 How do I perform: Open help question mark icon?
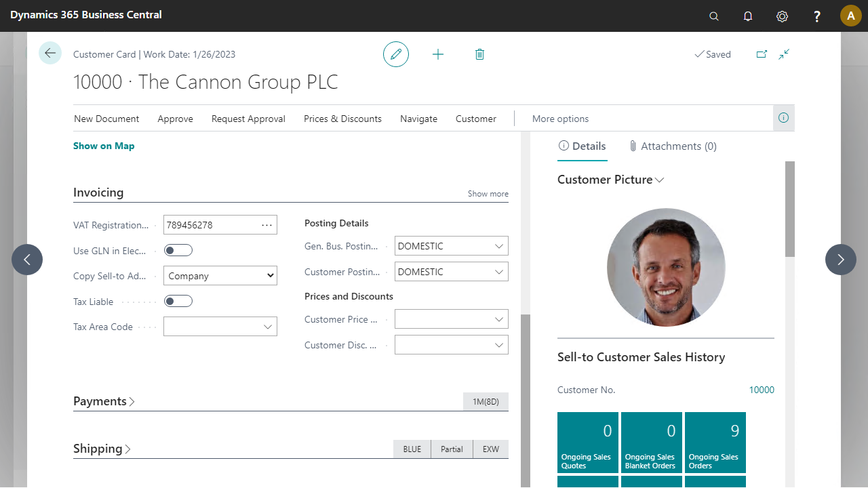click(x=817, y=16)
